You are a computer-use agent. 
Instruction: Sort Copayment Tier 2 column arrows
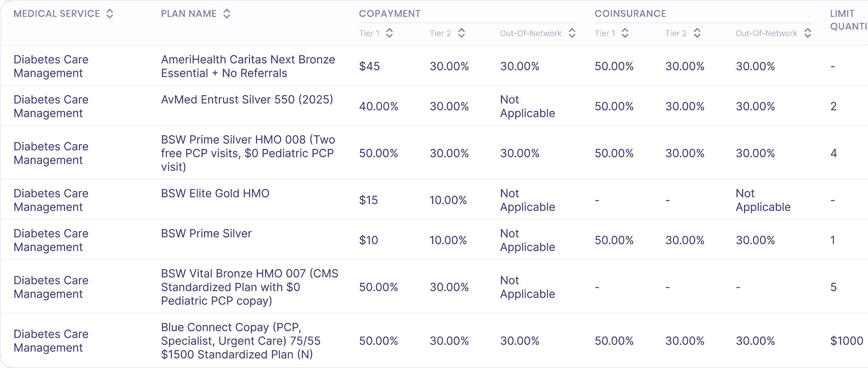pyautogui.click(x=461, y=33)
